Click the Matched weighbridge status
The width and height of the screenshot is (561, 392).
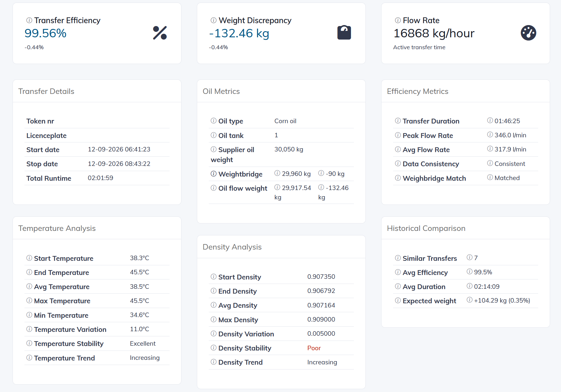507,178
